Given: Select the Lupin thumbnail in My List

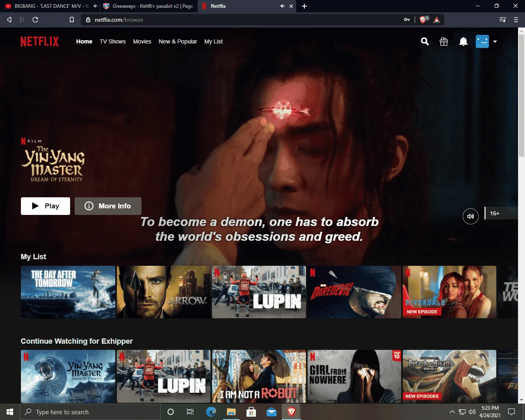Looking at the screenshot, I should 259,292.
